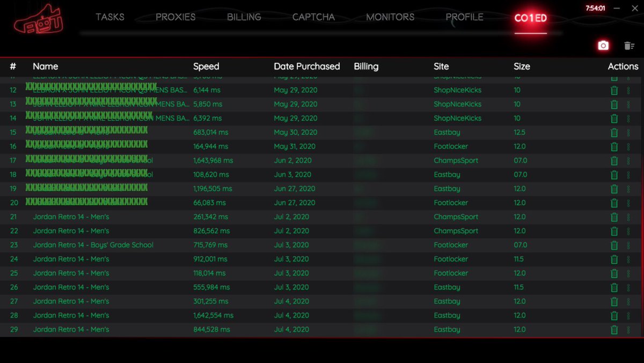The height and width of the screenshot is (363, 644).
Task: Click speed value 1,643,968 ms
Action: 213,160
